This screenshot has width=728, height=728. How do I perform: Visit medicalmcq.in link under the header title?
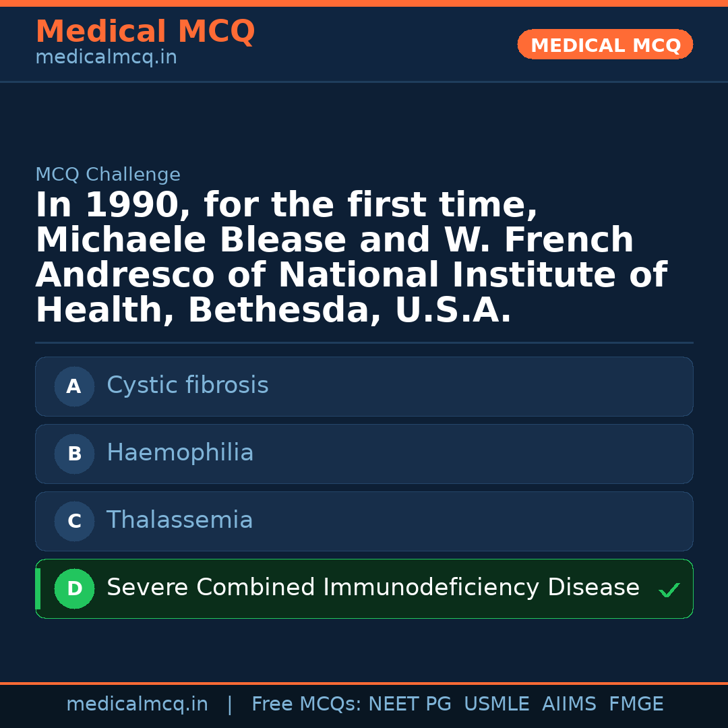click(x=106, y=58)
